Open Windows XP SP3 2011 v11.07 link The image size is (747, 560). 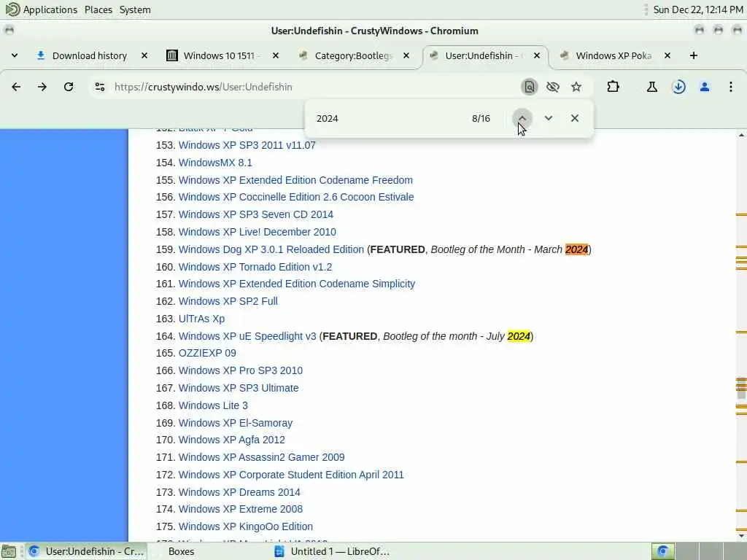pos(247,145)
